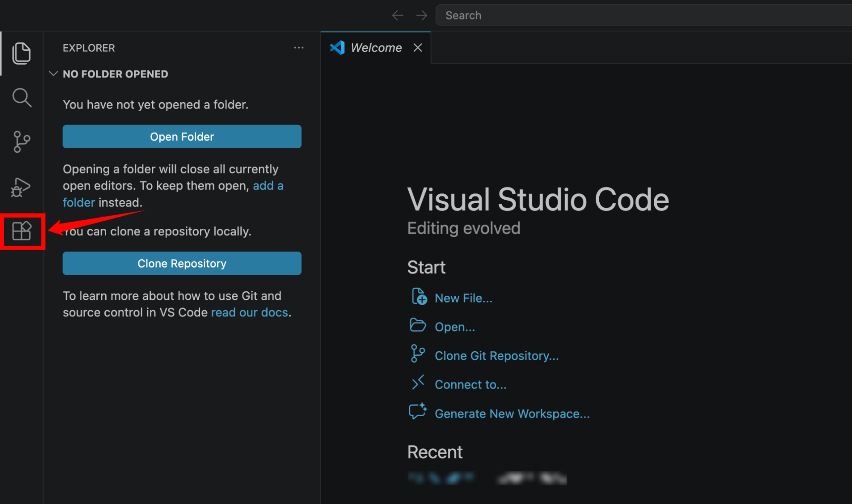Close the Welcome tab
The width and height of the screenshot is (852, 504).
pos(418,48)
